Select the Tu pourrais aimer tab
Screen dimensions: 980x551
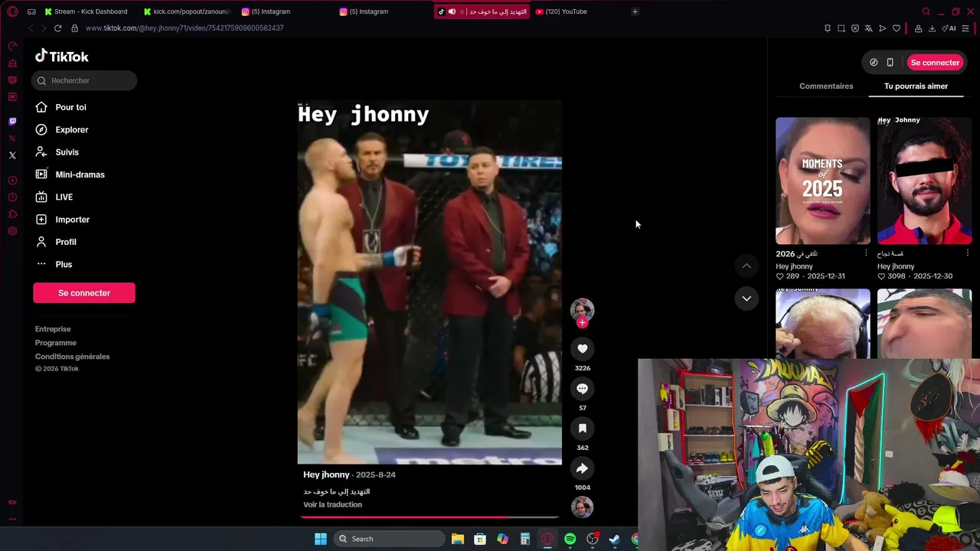pos(916,86)
